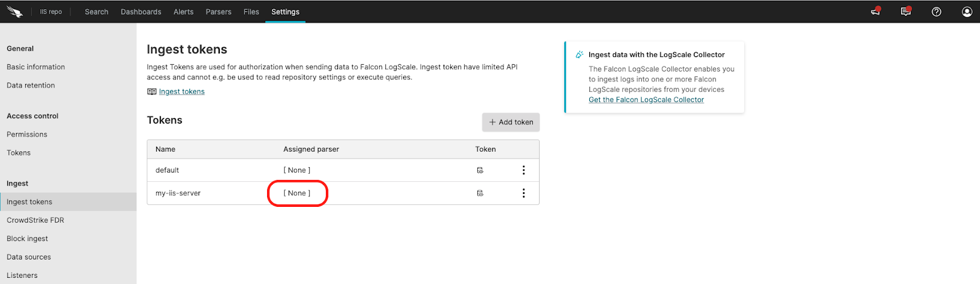Follow the Get the Falcon LogScale Collector link
Screen dimensions: 980x284
tap(646, 100)
